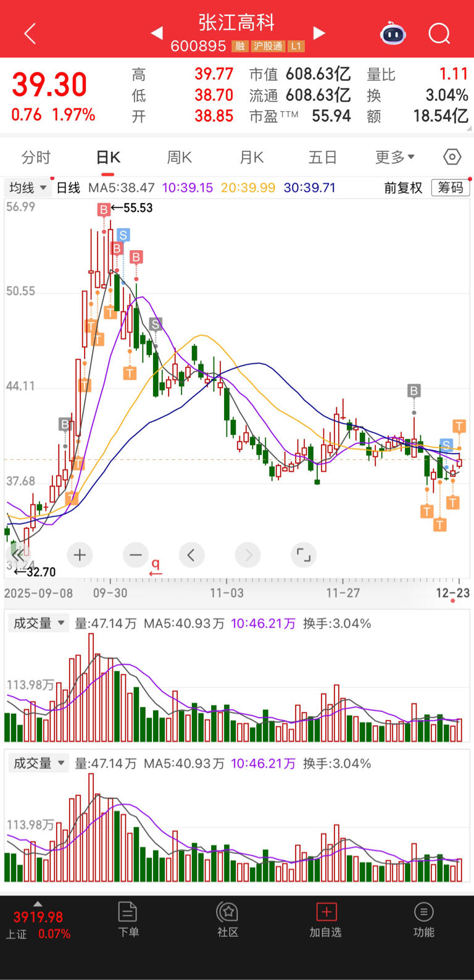Tap B marker beside 55.53 peak

click(104, 210)
